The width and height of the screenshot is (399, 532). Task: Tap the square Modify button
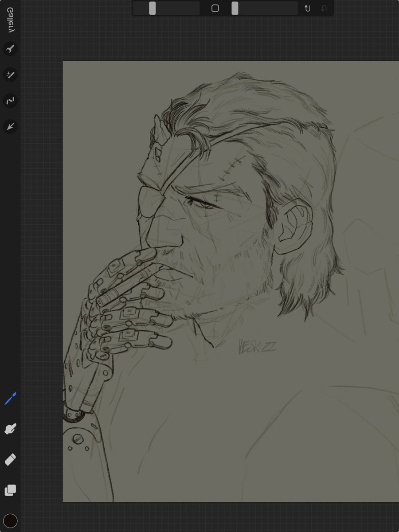point(215,8)
